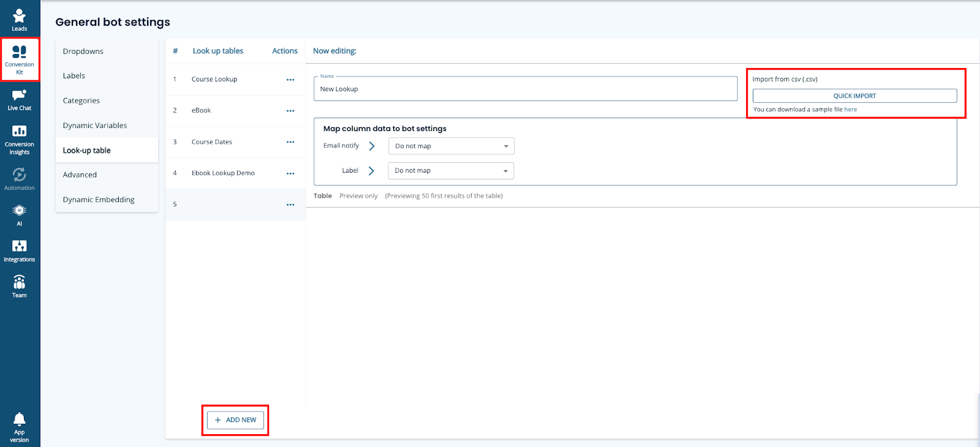Image resolution: width=980 pixels, height=447 pixels.
Task: Open the Team section icon
Action: coord(20,287)
